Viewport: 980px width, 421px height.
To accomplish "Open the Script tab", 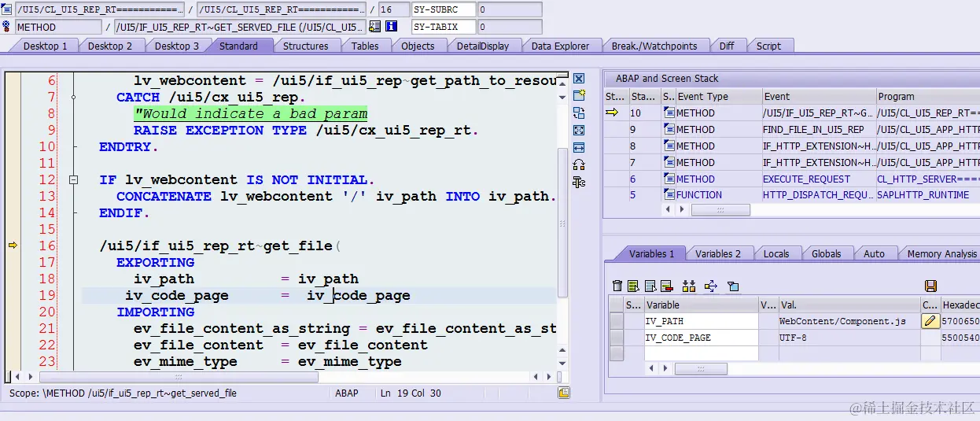I will [768, 46].
